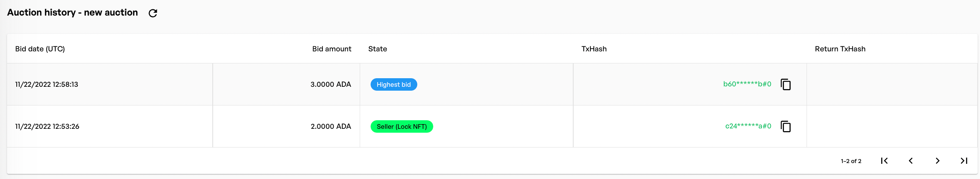Sort by the Bid amount column
980x179 pixels.
pos(331,49)
